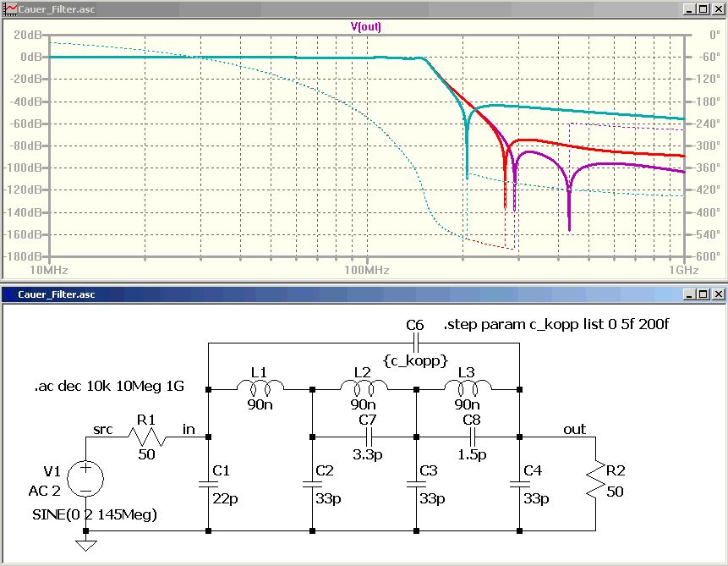Click the ground symbol

click(x=86, y=545)
